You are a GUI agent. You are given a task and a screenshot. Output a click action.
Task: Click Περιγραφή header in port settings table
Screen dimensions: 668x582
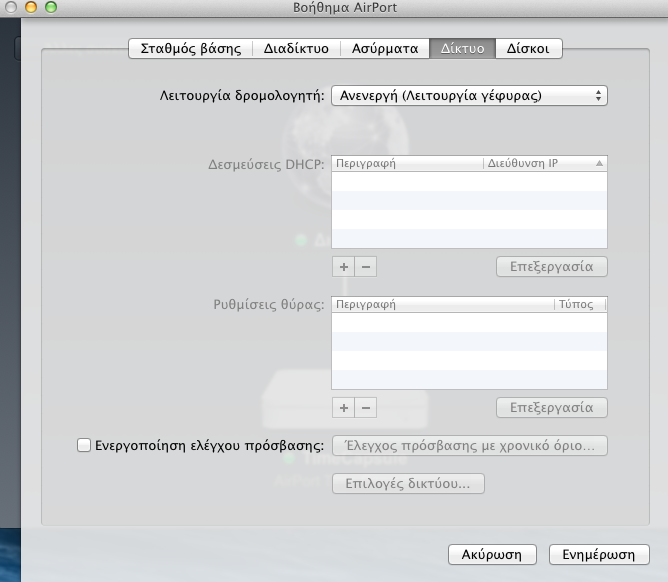point(443,304)
